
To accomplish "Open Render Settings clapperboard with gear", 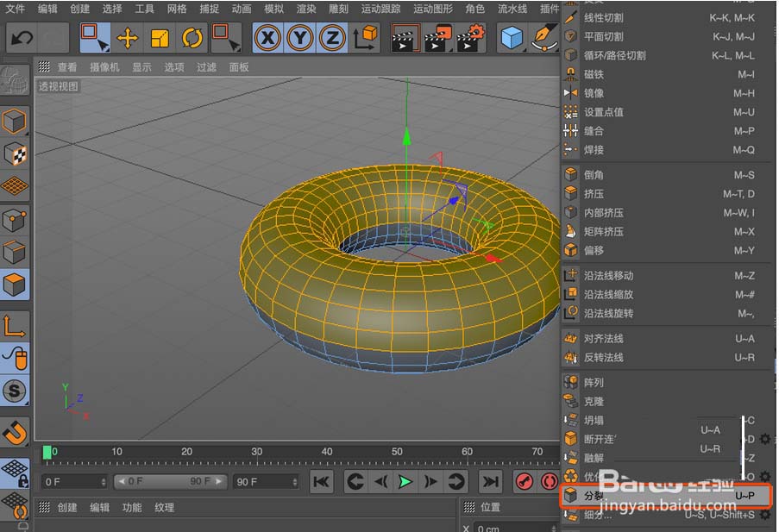I will (x=470, y=39).
